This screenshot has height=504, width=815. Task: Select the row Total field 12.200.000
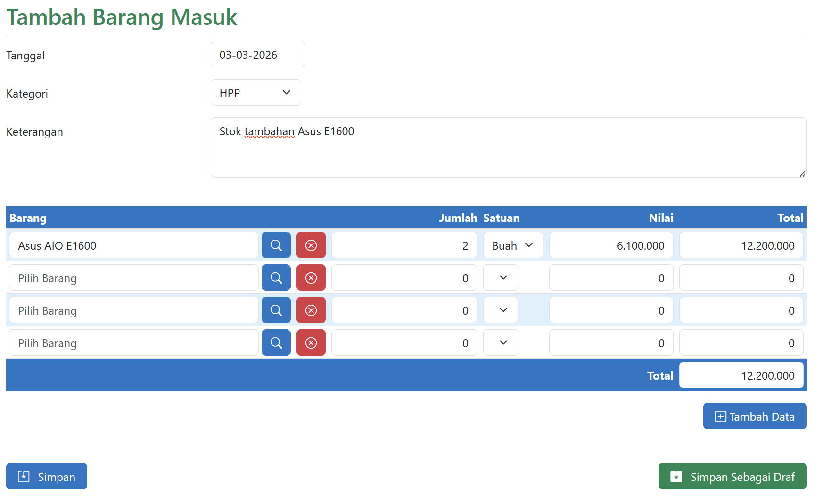(x=741, y=245)
